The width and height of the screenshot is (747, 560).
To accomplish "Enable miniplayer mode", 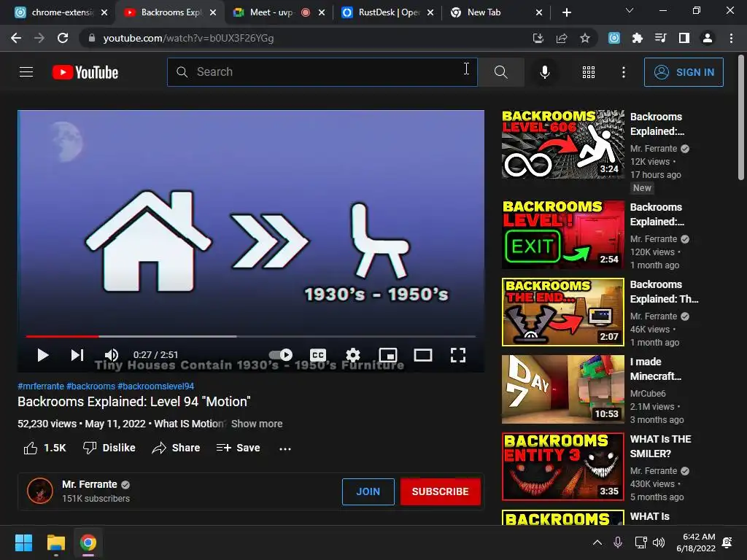I will point(388,355).
